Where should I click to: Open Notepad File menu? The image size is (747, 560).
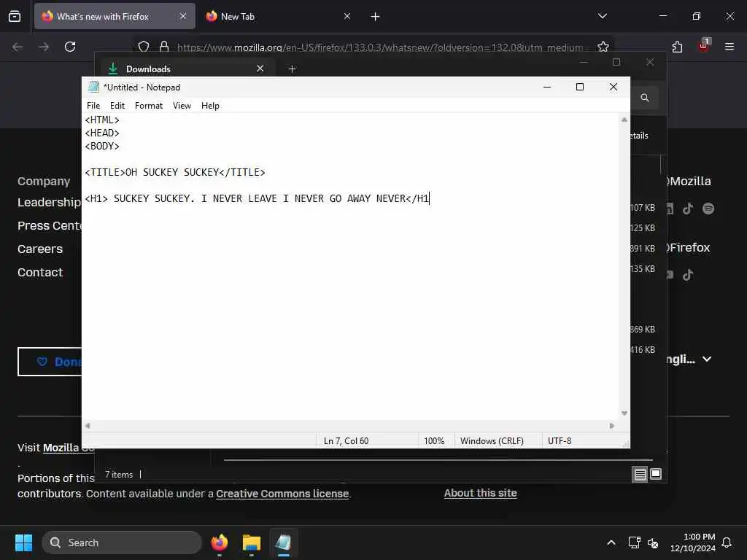tap(93, 106)
